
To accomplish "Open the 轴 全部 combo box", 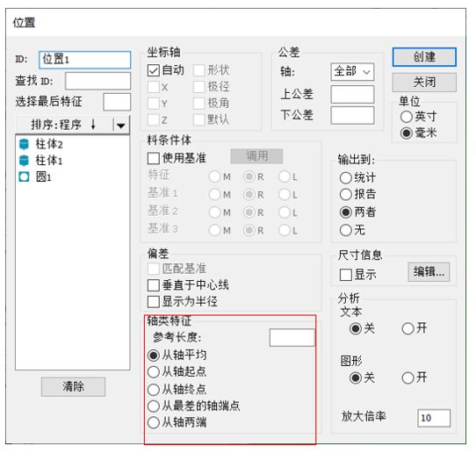I will [352, 72].
